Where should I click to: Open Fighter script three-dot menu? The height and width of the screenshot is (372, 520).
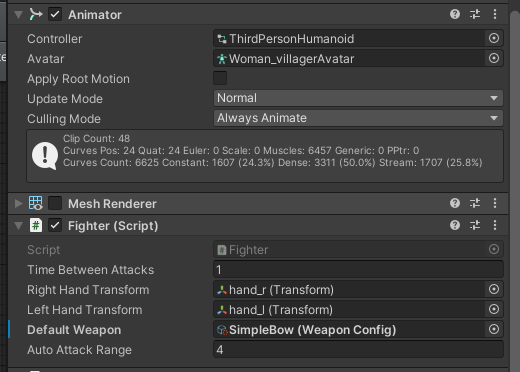[495, 225]
